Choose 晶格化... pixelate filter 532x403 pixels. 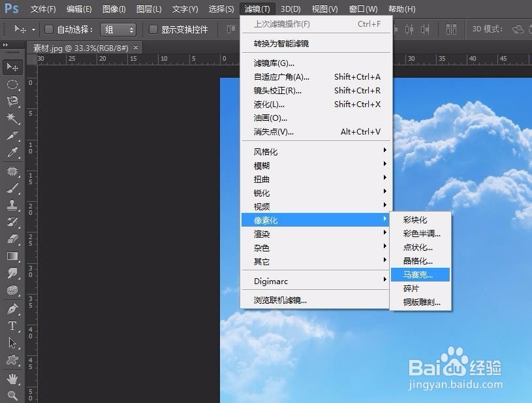[x=420, y=261]
